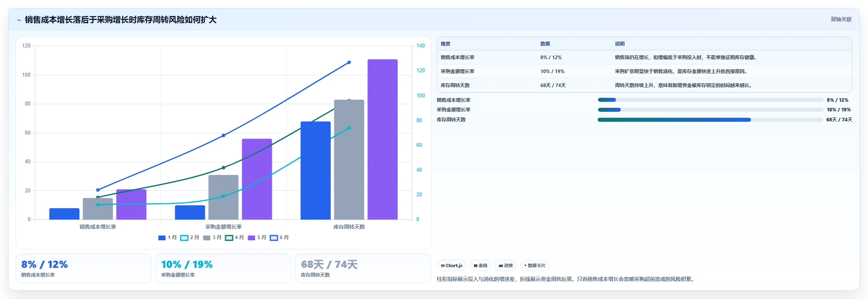Click the grey 3月 bar for 库存周转天数
Viewport: 868px width, 299px height.
point(349,160)
